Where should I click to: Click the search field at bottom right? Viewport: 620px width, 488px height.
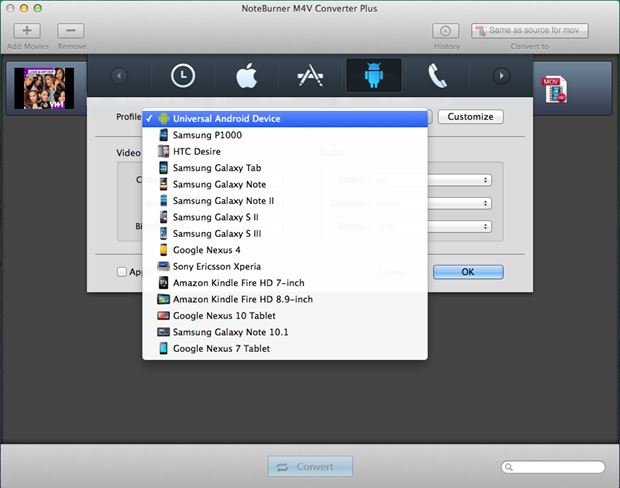(553, 467)
